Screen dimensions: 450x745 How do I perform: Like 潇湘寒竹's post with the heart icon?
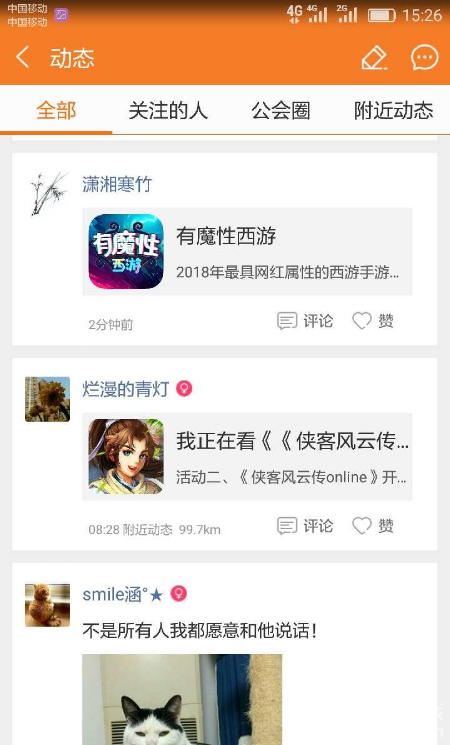[x=362, y=321]
